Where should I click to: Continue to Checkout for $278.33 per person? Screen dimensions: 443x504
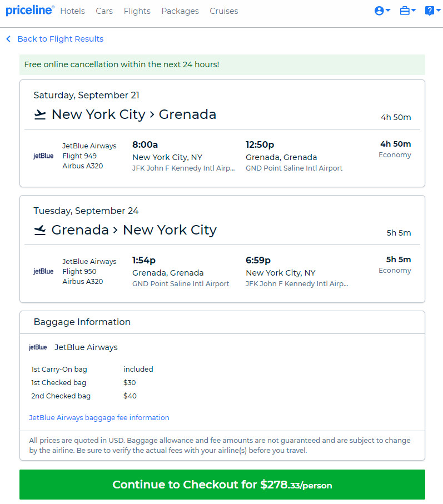pos(222,485)
